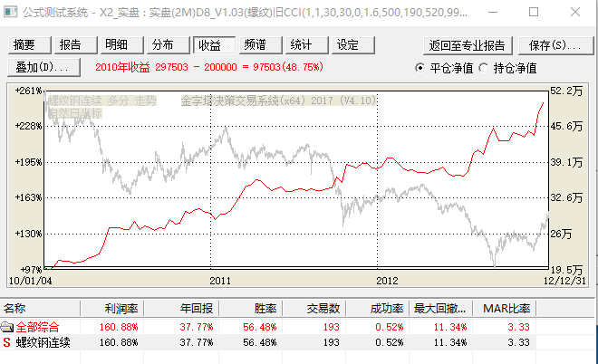Select the 全部综合 row name
598x364 pixels.
tap(37, 327)
